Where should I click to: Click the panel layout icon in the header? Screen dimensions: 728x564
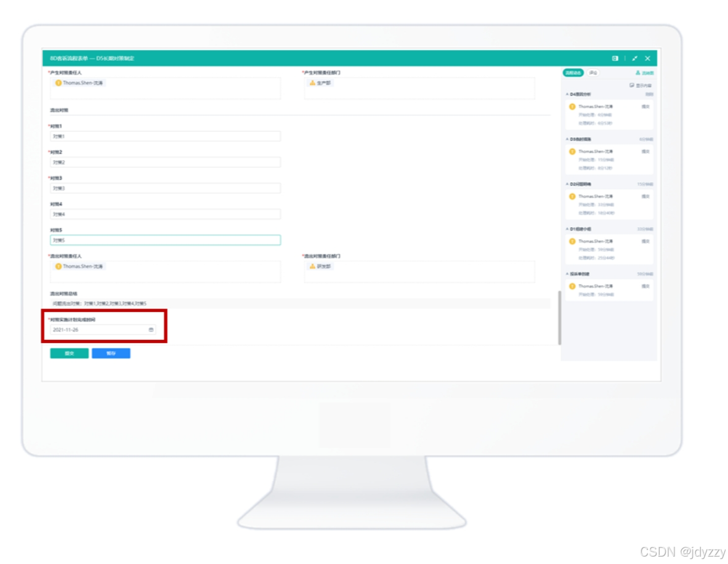pos(615,58)
